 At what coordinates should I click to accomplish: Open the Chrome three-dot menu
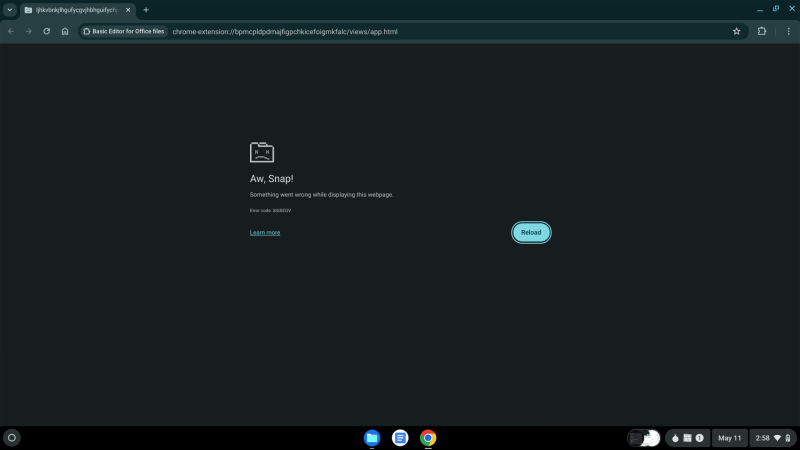788,31
